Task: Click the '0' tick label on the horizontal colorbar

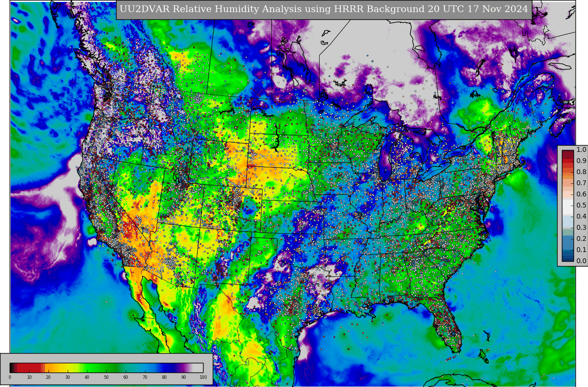Action: 10,377
